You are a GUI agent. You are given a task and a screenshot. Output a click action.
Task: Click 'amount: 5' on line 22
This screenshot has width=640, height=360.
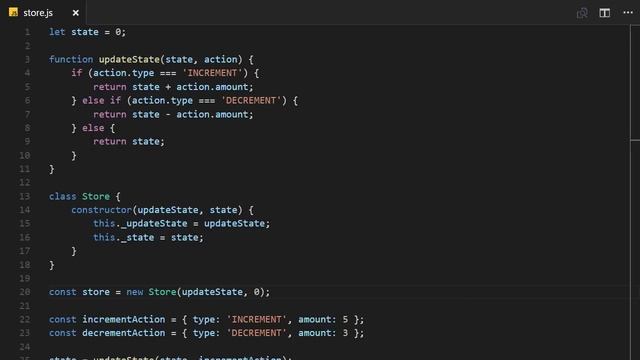(323, 319)
